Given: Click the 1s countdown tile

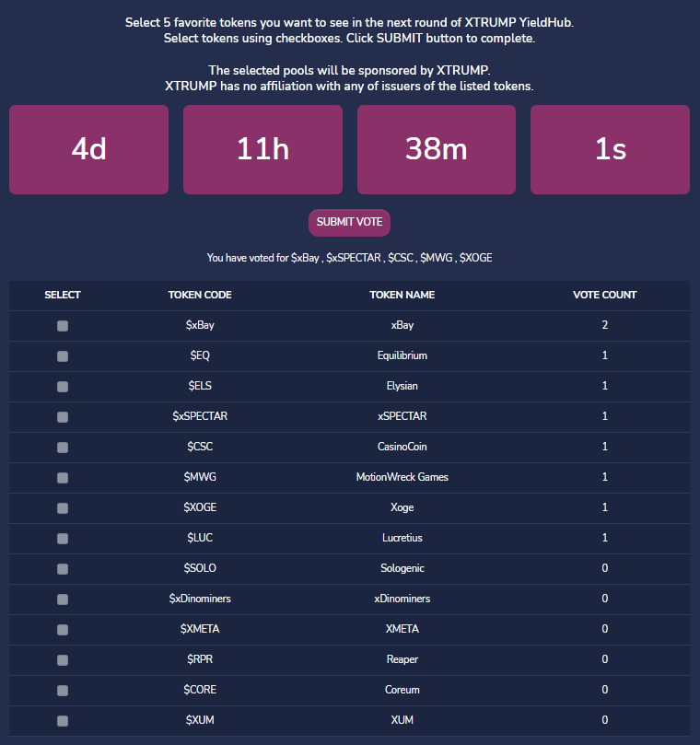Looking at the screenshot, I should (x=610, y=150).
